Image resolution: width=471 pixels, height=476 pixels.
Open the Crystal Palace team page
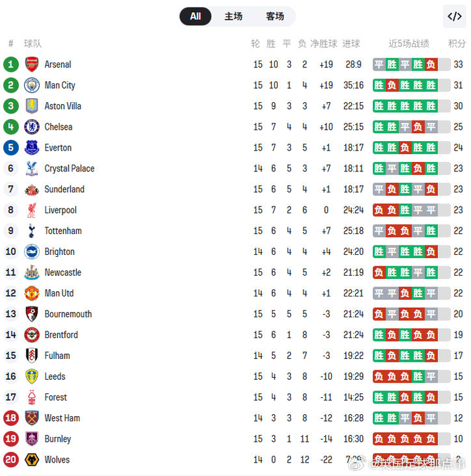point(69,169)
